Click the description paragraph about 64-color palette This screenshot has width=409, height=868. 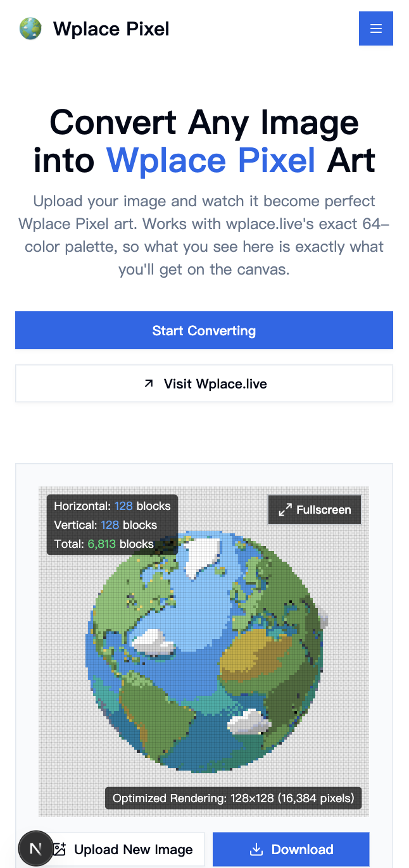204,235
